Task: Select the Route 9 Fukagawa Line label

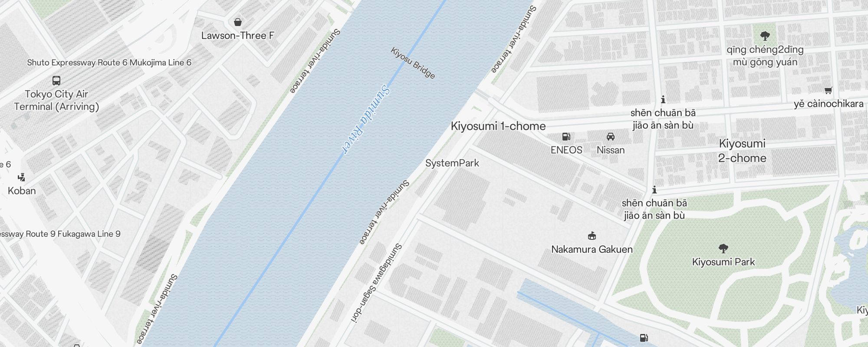Action: click(60, 234)
